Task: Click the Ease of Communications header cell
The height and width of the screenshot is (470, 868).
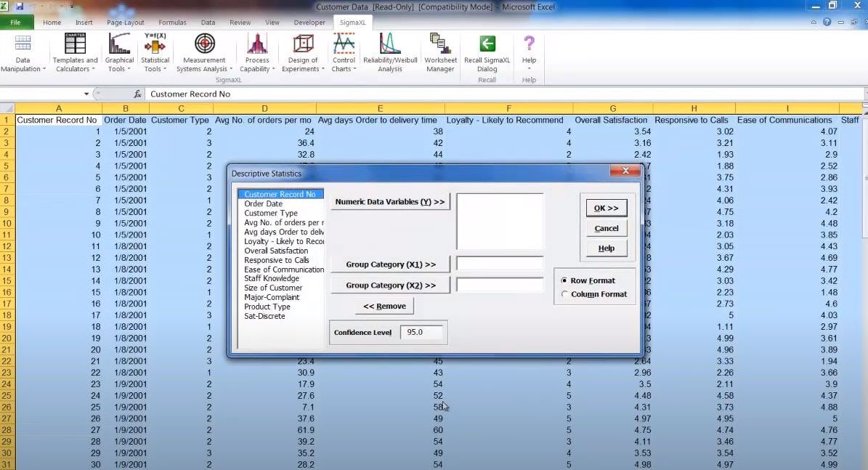Action: click(787, 120)
